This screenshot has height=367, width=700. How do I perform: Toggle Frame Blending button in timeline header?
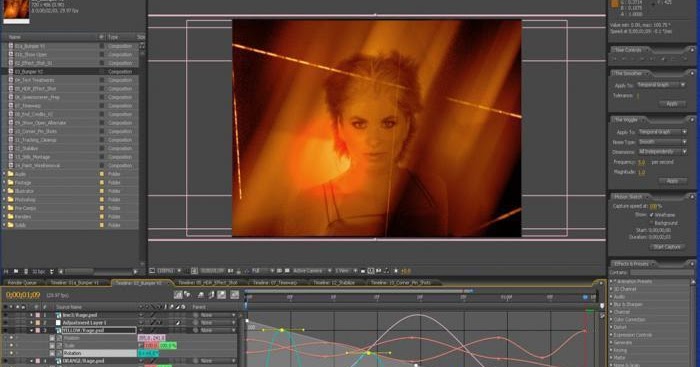point(211,295)
